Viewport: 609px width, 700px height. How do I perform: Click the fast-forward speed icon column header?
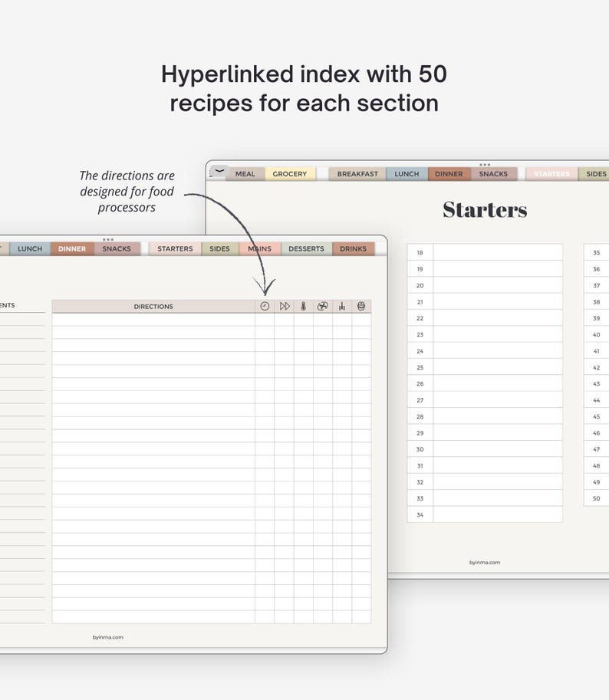tap(285, 306)
